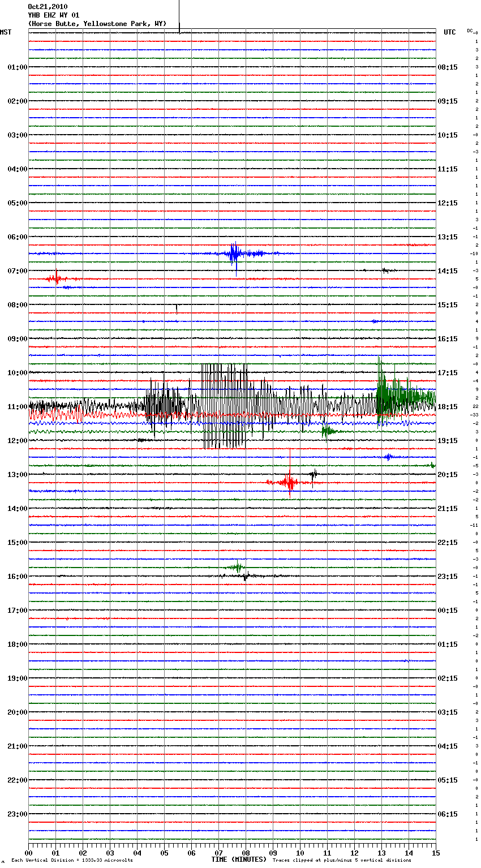Click the traces clipped footnote text
481x868 pixels.
pos(342,861)
